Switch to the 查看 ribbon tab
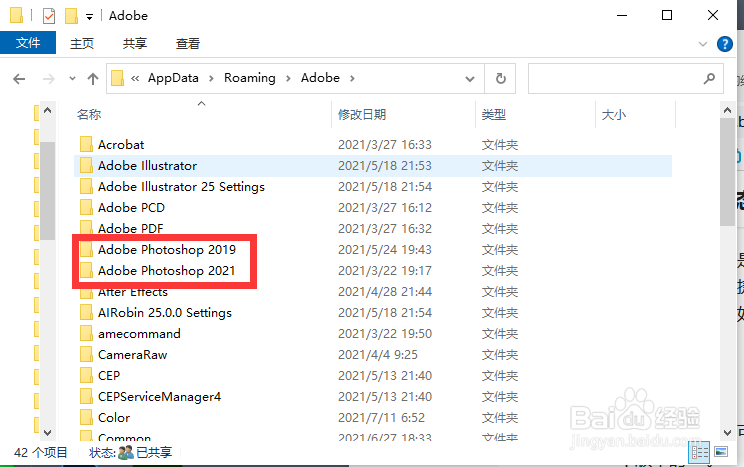 pyautogui.click(x=188, y=43)
